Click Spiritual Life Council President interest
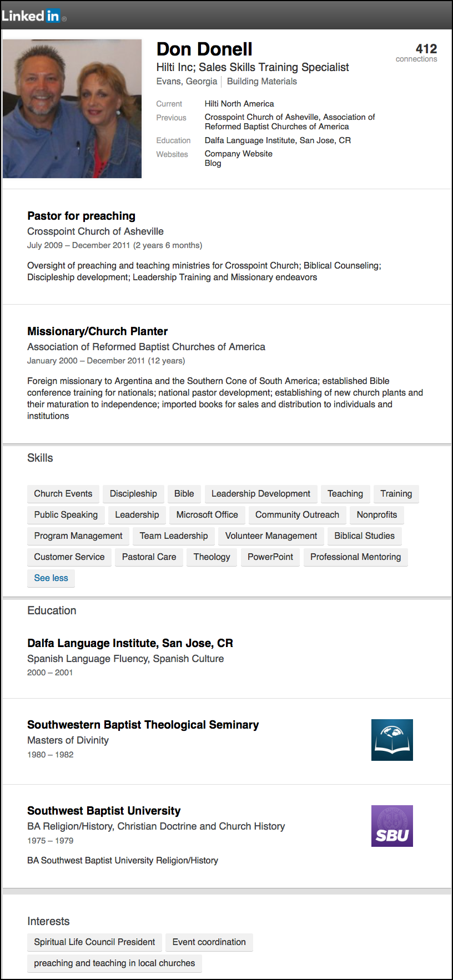Screen dimensions: 453x980 pyautogui.click(x=94, y=942)
